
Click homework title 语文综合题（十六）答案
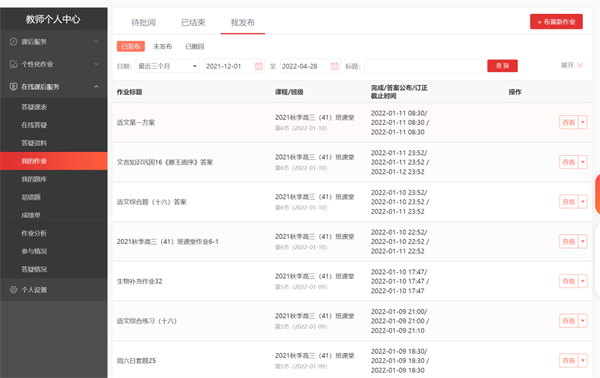click(152, 202)
